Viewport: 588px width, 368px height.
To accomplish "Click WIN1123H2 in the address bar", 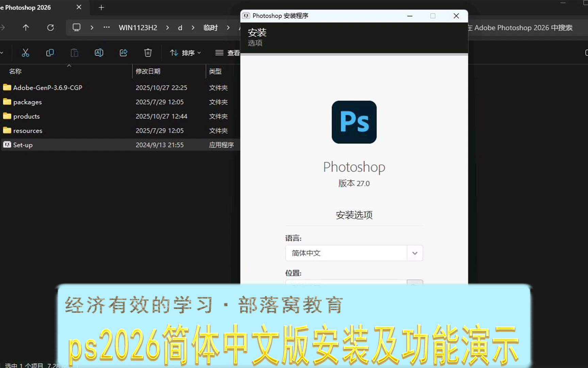I will coord(138,28).
